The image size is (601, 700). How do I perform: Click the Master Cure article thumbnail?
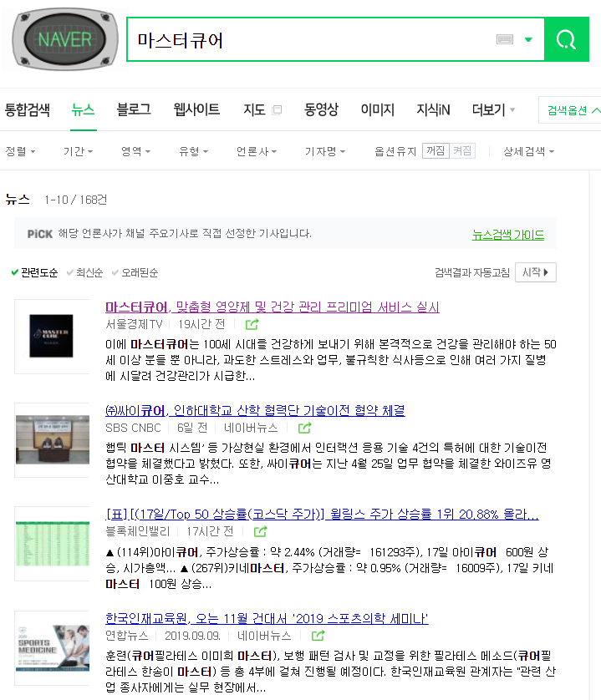coord(52,336)
